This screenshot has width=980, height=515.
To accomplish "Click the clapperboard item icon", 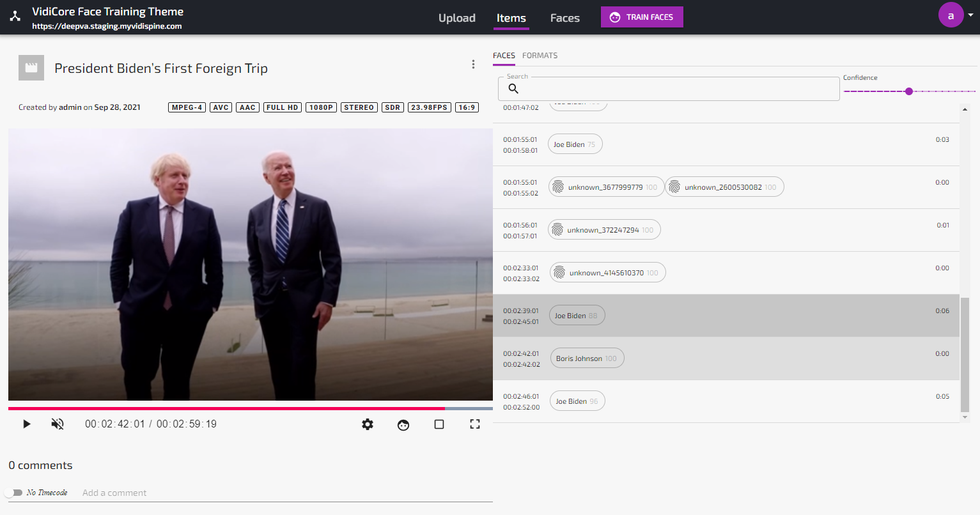I will tap(31, 68).
